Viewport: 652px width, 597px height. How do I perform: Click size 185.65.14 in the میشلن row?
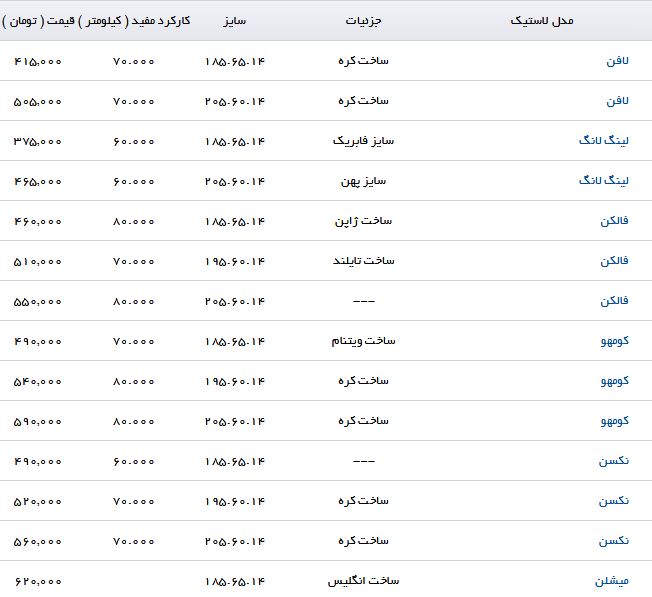pos(235,581)
